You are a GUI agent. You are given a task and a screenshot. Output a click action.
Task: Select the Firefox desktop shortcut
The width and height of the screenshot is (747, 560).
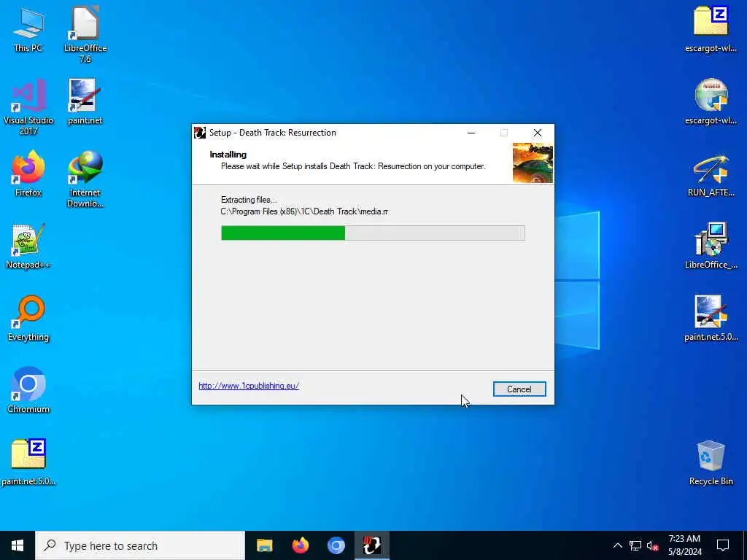coord(28,174)
